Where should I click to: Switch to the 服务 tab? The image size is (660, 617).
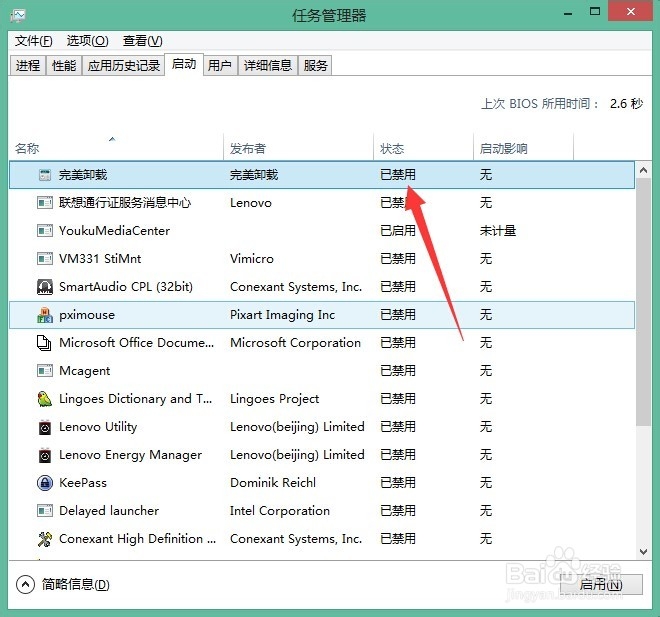pos(315,65)
